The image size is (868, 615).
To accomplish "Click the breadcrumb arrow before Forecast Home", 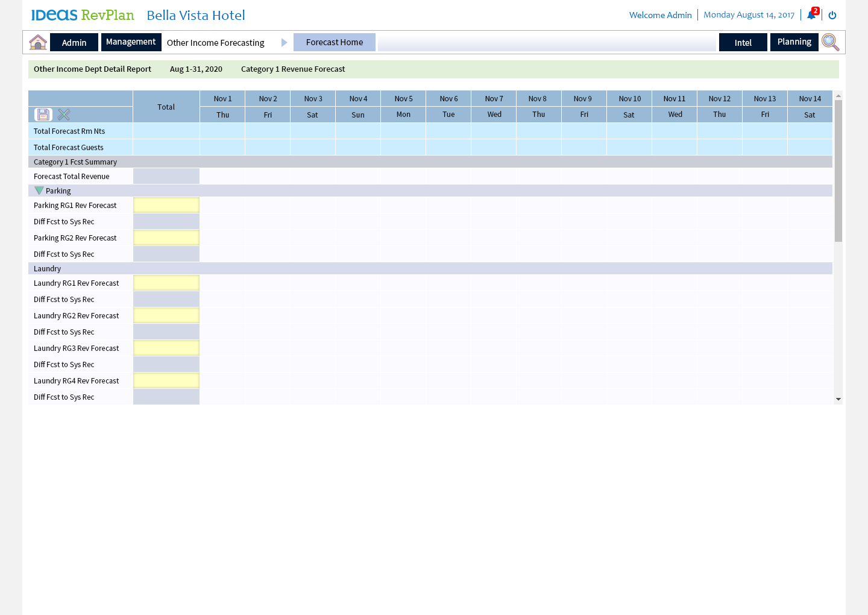I will pos(284,43).
